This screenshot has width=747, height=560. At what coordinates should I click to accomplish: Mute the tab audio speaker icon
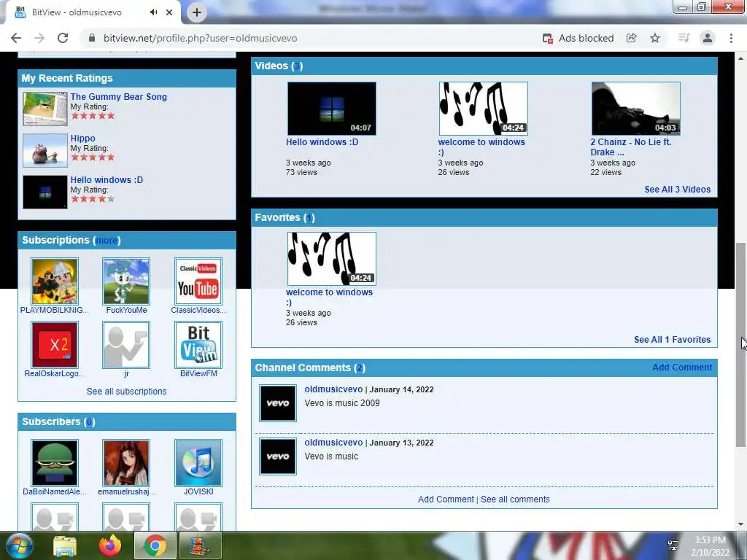pos(153,12)
